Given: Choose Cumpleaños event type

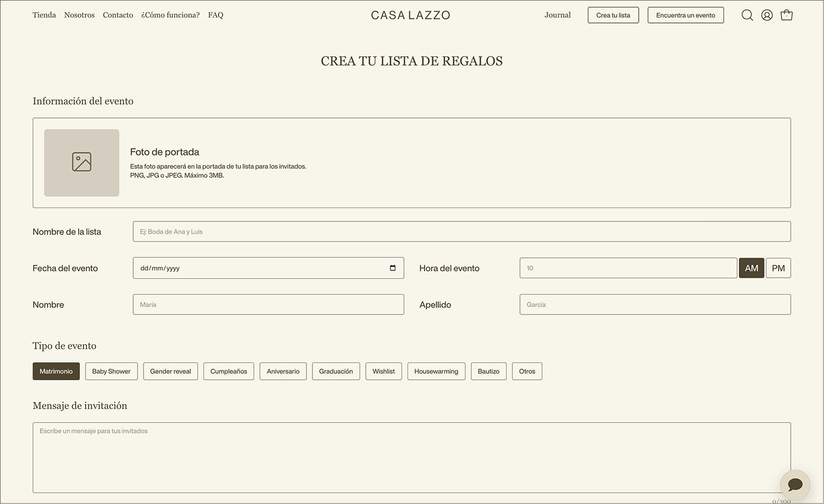Looking at the screenshot, I should pos(229,371).
